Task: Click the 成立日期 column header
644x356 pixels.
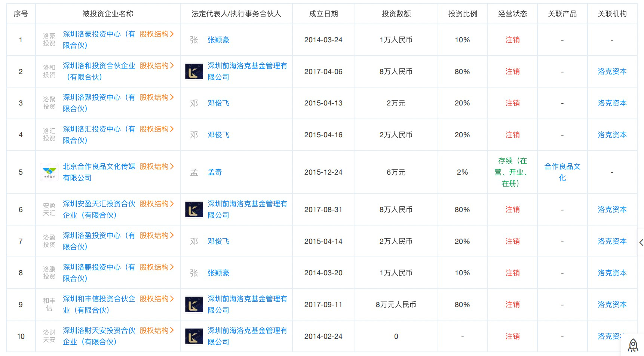Action: point(323,14)
